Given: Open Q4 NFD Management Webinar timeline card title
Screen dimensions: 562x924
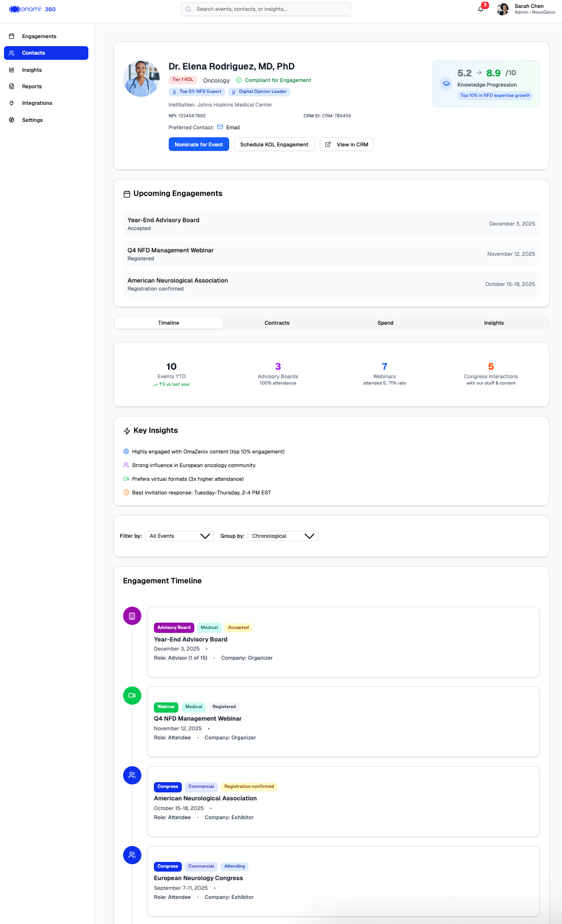Looking at the screenshot, I should click(198, 719).
